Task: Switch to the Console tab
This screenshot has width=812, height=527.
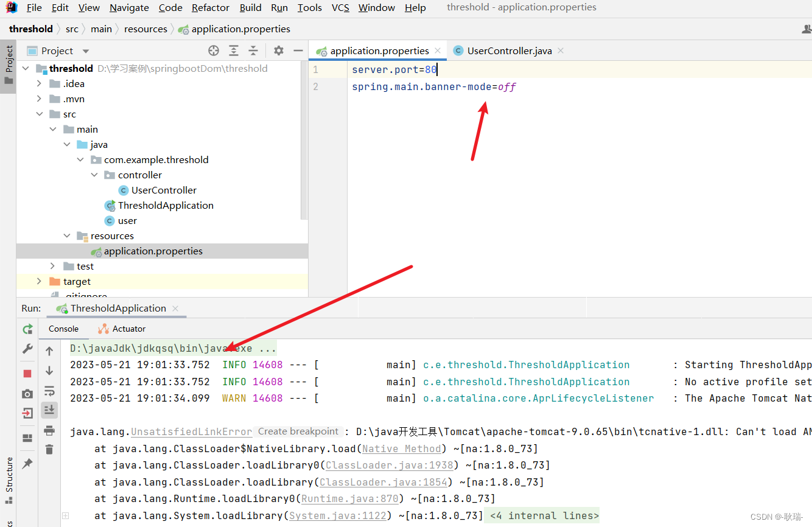Action: tap(63, 329)
